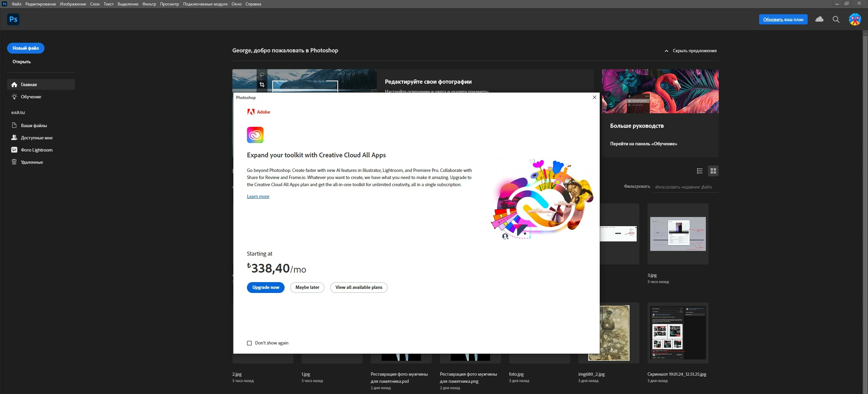
Task: Click the search magnifier icon
Action: pos(836,19)
